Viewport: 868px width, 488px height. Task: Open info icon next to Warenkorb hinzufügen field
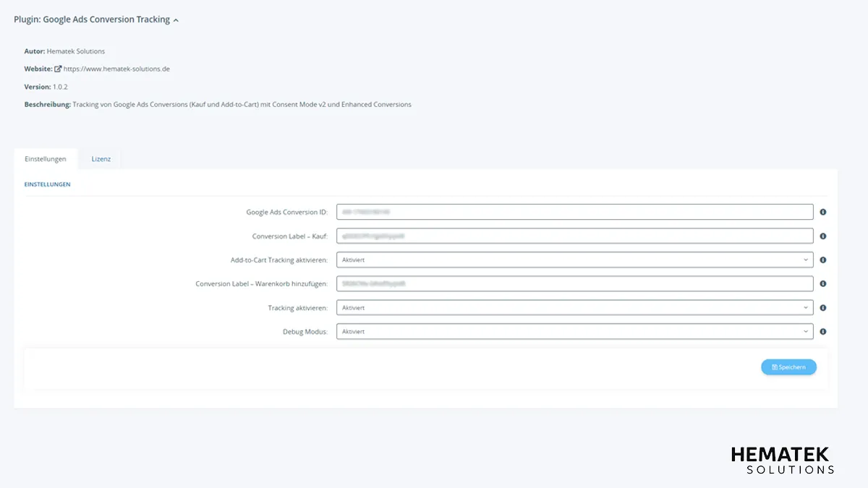[x=823, y=284]
